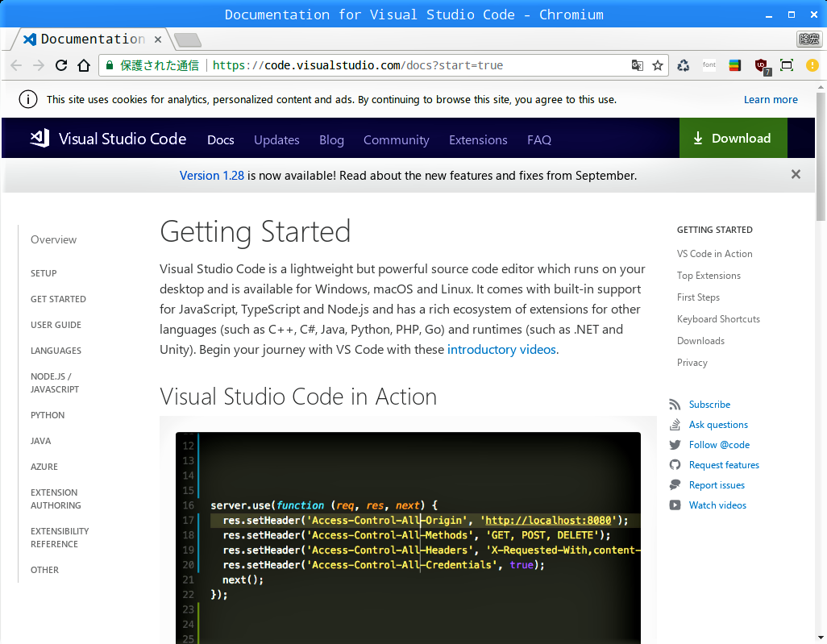Open the uBlock Origin shield icon
This screenshot has width=827, height=644.
click(x=763, y=66)
